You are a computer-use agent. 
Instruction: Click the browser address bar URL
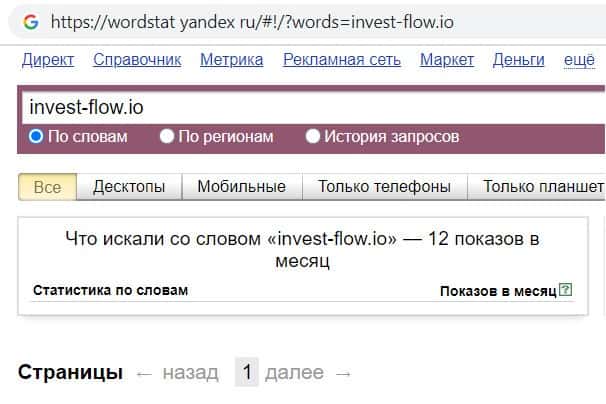(252, 22)
